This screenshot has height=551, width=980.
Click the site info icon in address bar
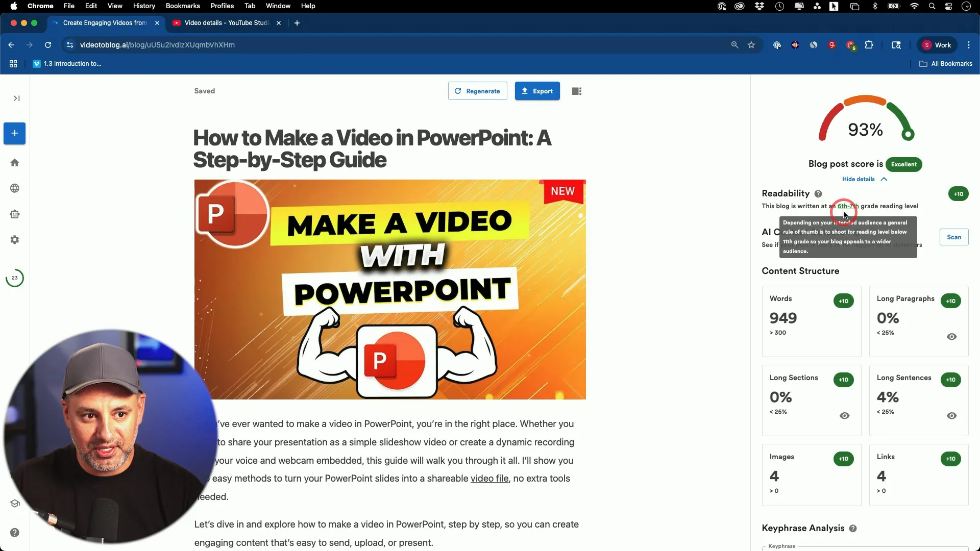point(70,45)
